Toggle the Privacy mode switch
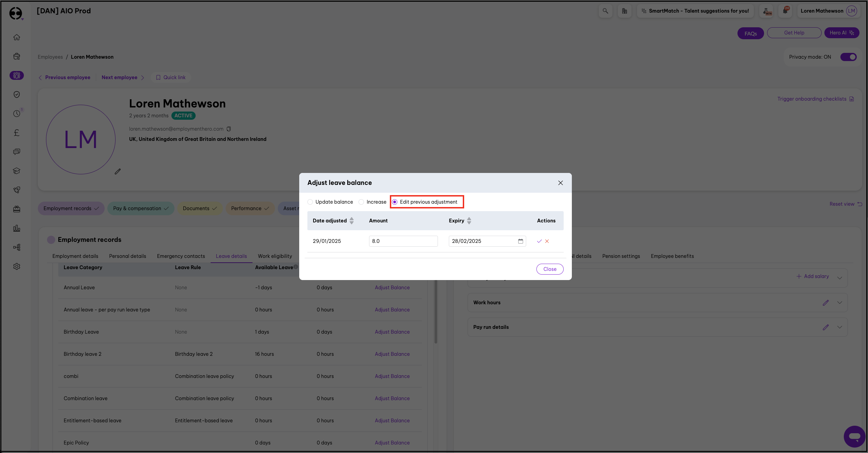Image resolution: width=868 pixels, height=453 pixels. (848, 57)
